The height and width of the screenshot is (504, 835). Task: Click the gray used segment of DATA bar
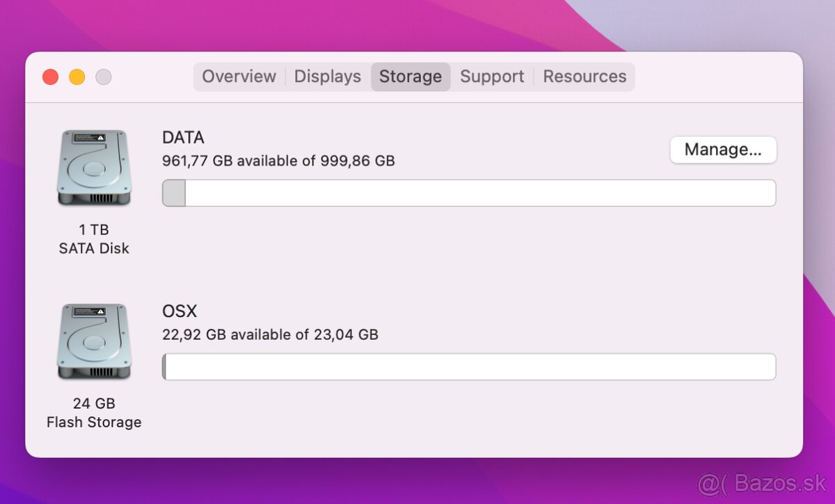[174, 193]
